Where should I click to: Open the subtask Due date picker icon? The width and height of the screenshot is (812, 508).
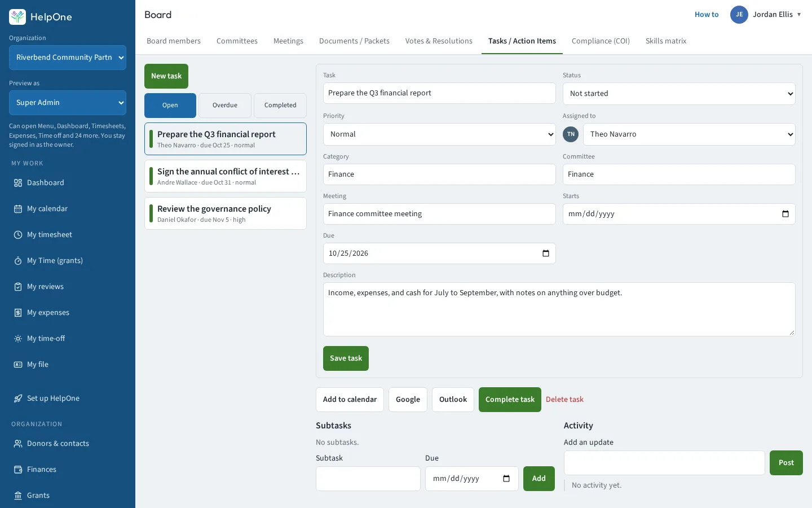(x=506, y=479)
